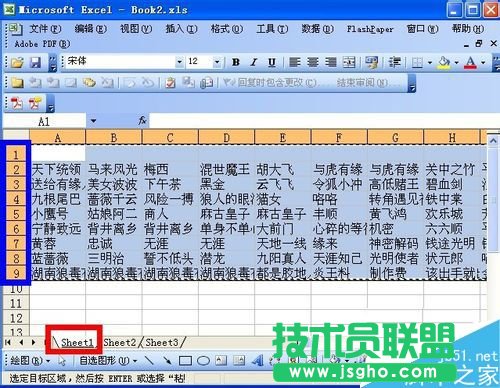The width and height of the screenshot is (500, 388).
Task: Toggle Bold formatting
Action: [x=236, y=62]
